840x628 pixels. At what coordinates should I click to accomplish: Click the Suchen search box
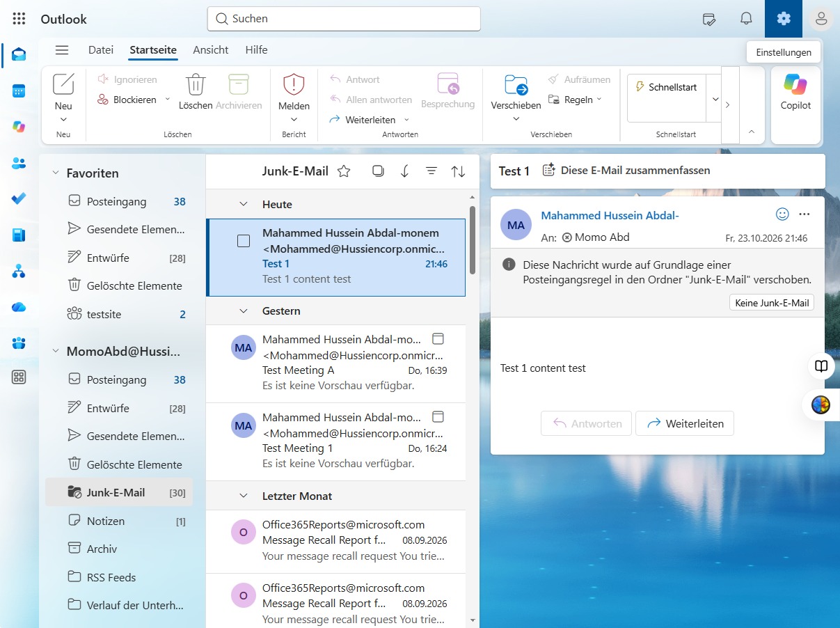click(344, 19)
